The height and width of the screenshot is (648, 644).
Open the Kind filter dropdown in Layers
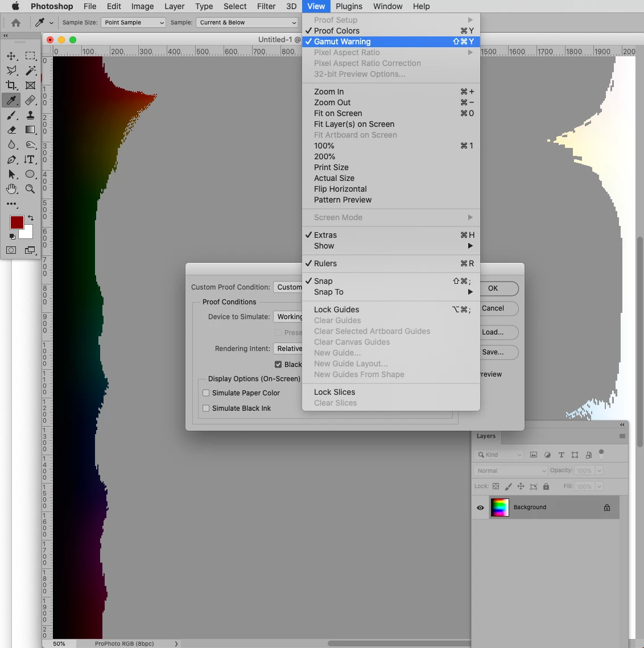(x=499, y=455)
